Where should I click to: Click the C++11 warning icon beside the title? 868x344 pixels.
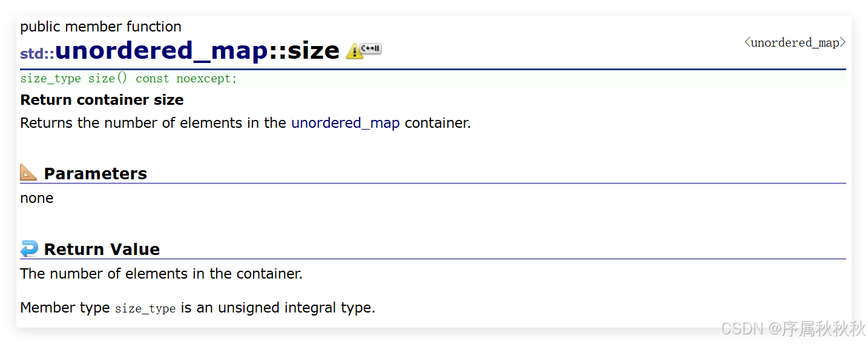point(363,51)
